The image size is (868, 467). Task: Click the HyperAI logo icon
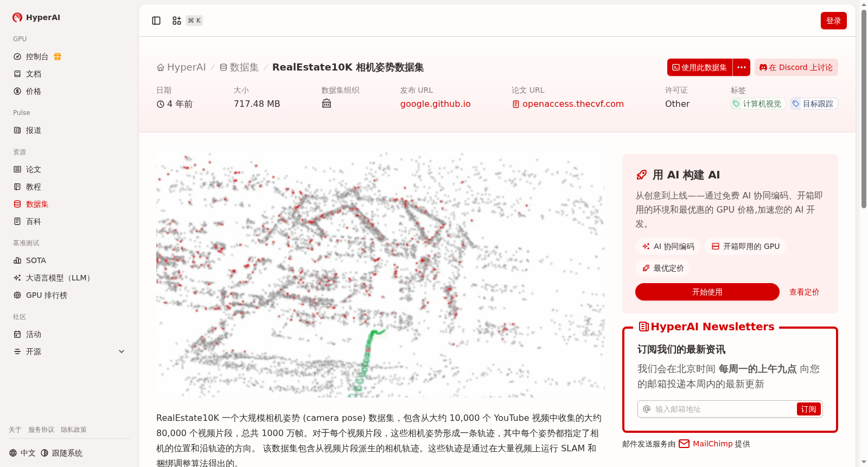coord(17,17)
